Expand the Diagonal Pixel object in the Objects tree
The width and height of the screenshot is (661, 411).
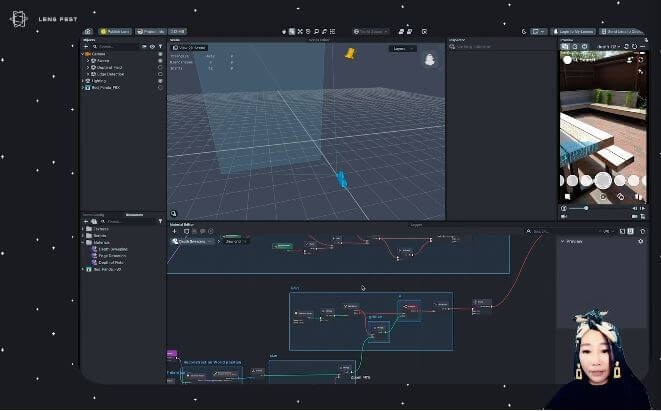88,67
